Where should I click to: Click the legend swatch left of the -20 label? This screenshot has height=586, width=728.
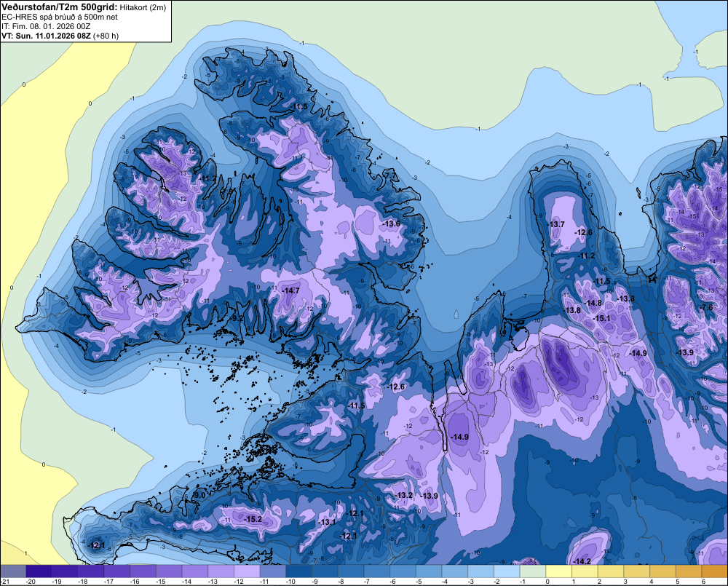[13, 571]
